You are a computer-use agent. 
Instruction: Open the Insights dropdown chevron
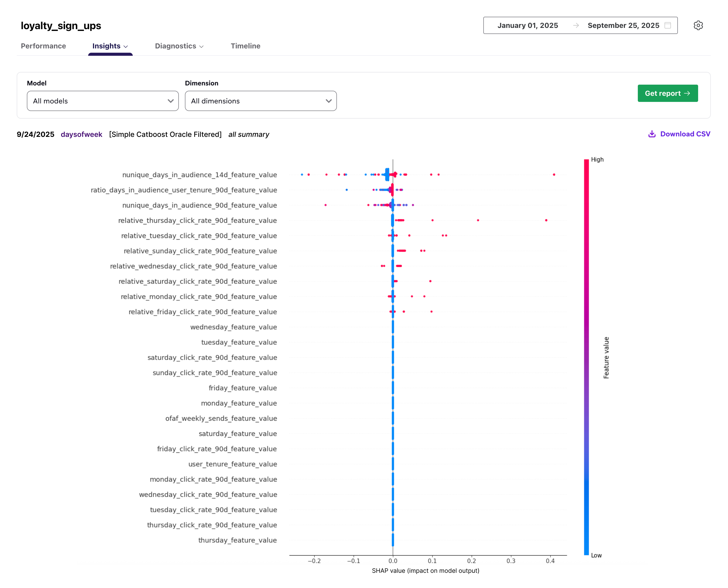(126, 46)
